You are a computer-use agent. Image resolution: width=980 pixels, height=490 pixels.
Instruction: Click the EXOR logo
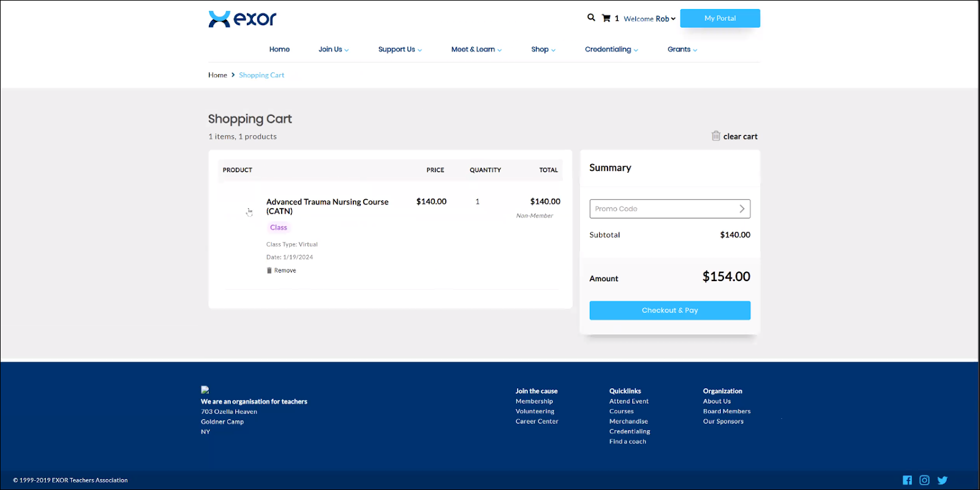[x=243, y=19]
